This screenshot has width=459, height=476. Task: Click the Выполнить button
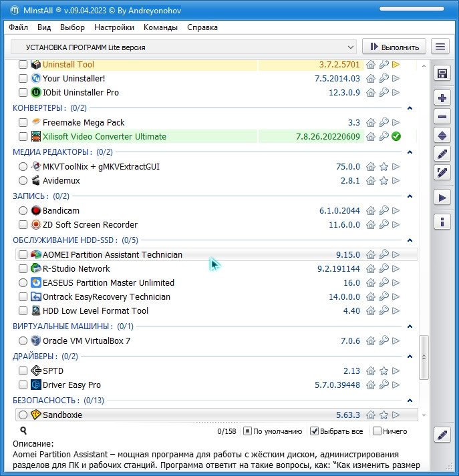point(394,47)
